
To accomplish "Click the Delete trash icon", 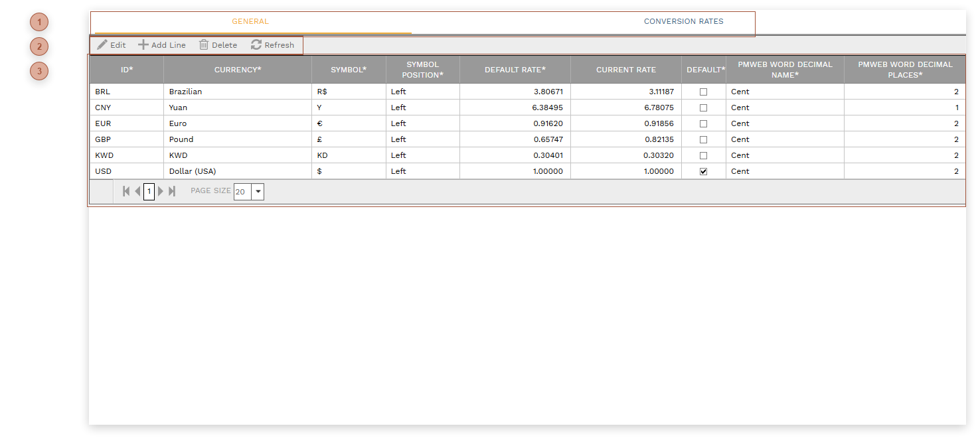I will [204, 45].
